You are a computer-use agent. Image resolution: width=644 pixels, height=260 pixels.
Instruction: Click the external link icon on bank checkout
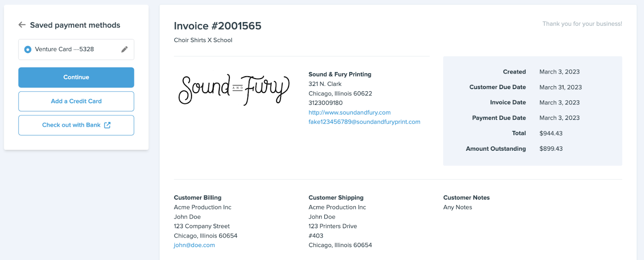[x=107, y=125]
